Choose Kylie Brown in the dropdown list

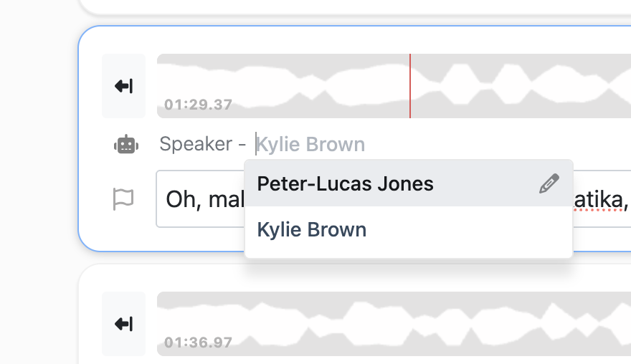coord(312,230)
